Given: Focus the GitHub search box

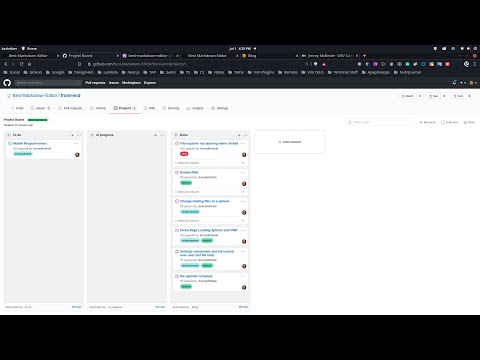Looking at the screenshot, I should pos(48,83).
